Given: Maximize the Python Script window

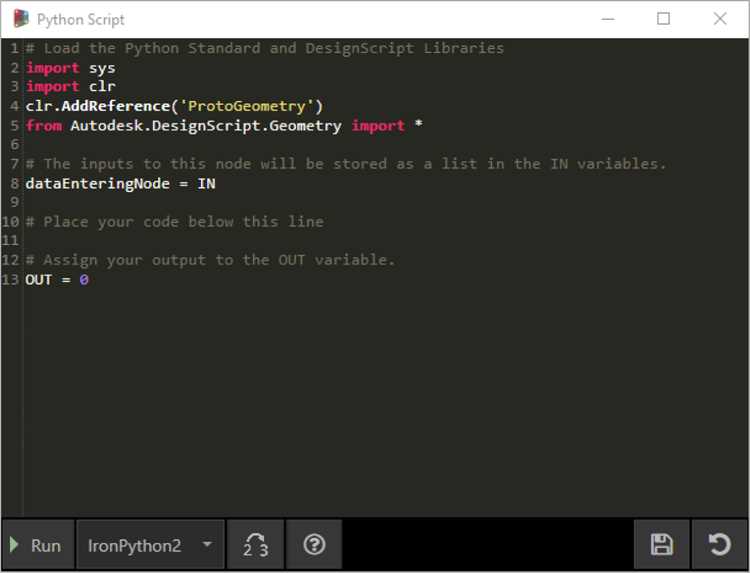Looking at the screenshot, I should point(663,19).
